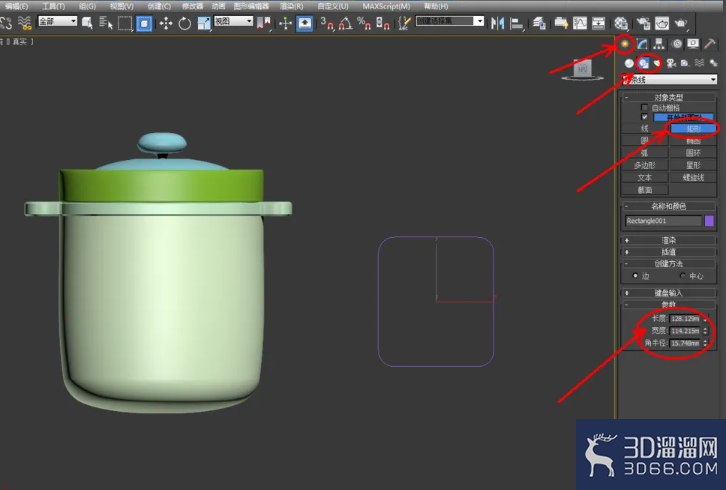This screenshot has height=490, width=726.
Task: Click the Use Pivot Point Center icon
Action: 263,23
